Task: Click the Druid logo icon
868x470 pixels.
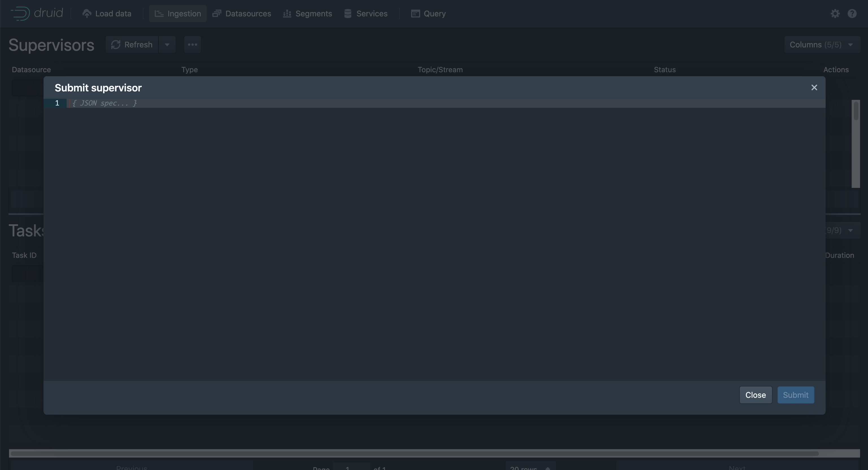Action: tap(20, 14)
